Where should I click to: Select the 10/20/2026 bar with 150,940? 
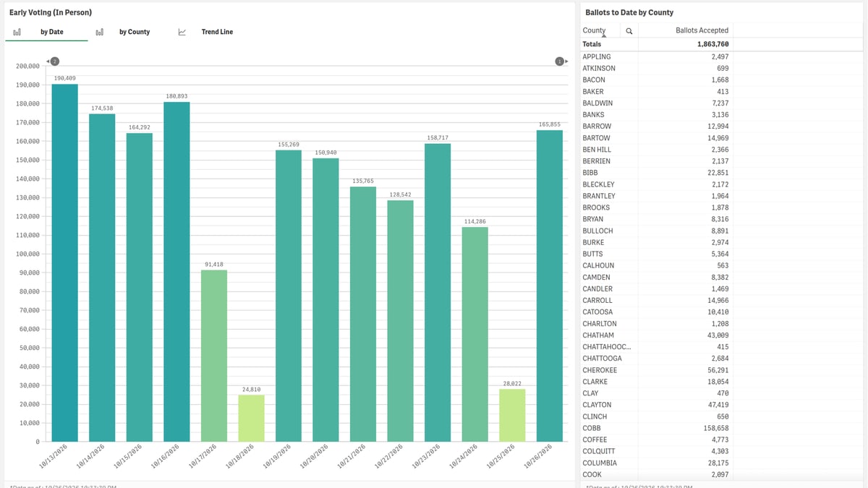click(x=325, y=300)
